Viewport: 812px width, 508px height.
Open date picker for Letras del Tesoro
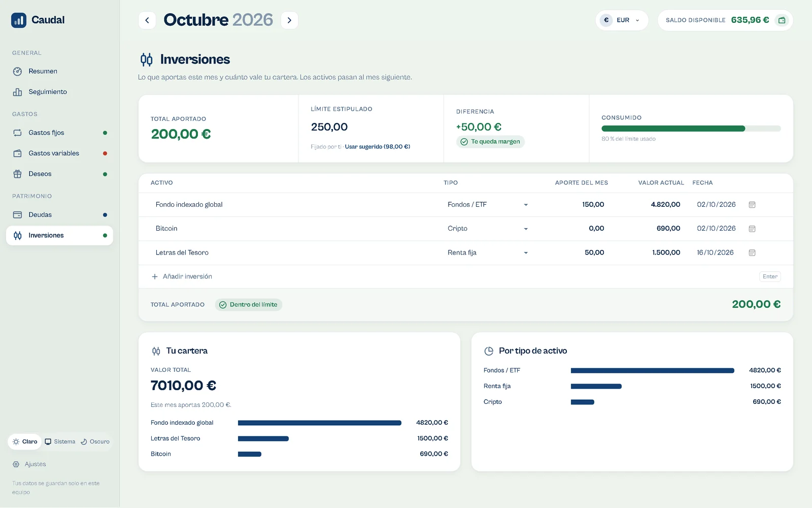click(x=752, y=252)
